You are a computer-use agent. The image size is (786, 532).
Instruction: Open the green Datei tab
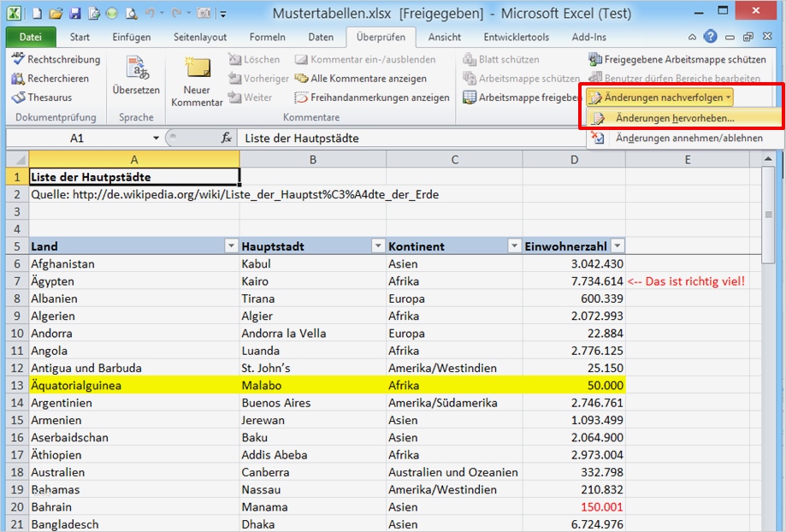(30, 38)
